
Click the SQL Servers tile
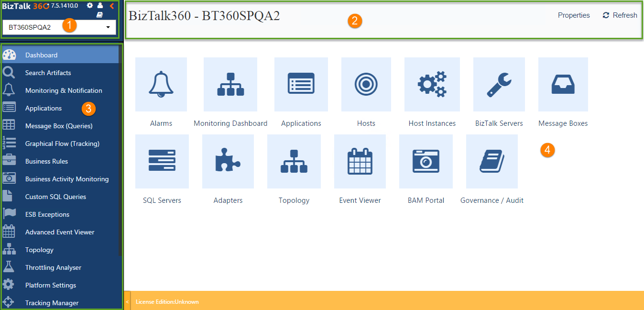[x=162, y=161]
